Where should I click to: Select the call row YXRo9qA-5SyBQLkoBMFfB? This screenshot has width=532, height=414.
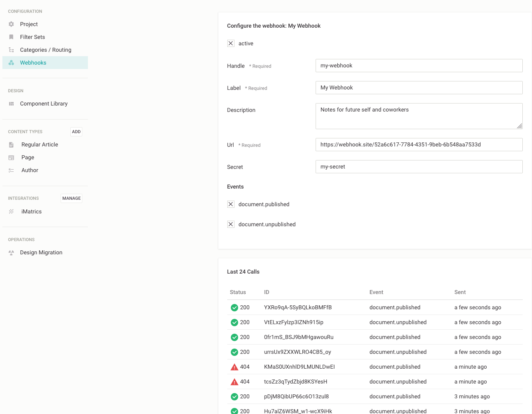(375, 307)
